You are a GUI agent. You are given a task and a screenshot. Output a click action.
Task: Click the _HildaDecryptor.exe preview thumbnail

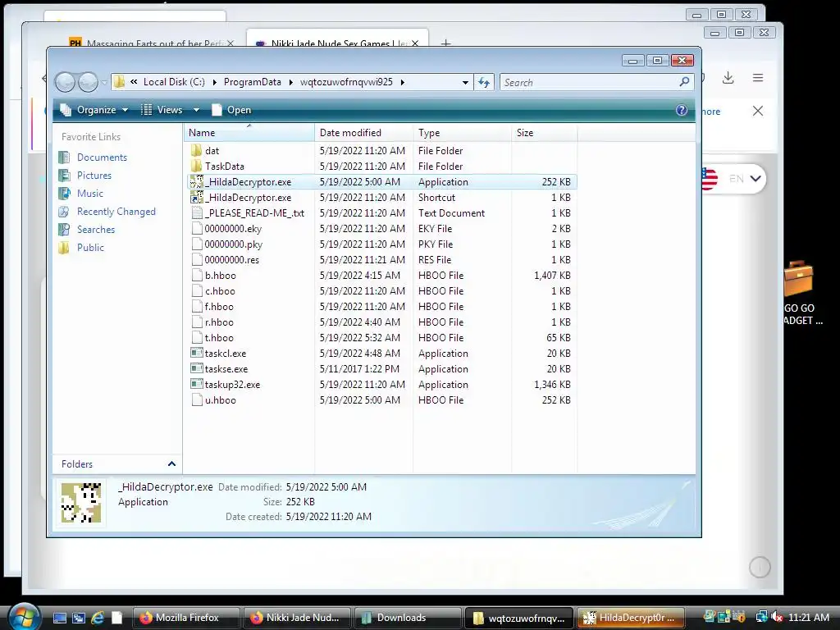(81, 503)
